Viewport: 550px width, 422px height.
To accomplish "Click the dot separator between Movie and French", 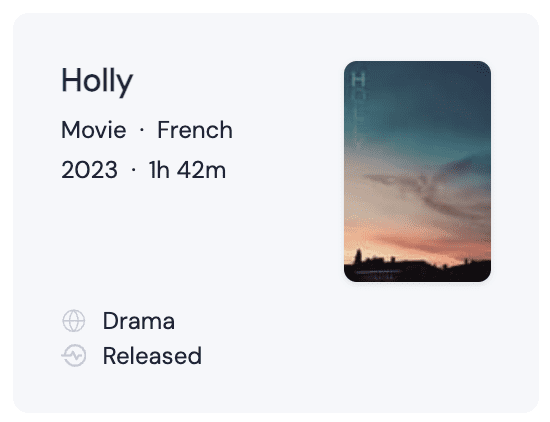I will coord(142,130).
